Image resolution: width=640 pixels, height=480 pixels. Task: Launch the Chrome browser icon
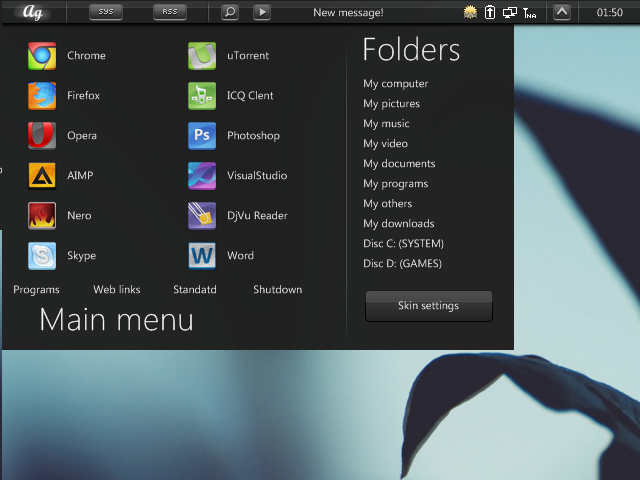pos(42,56)
